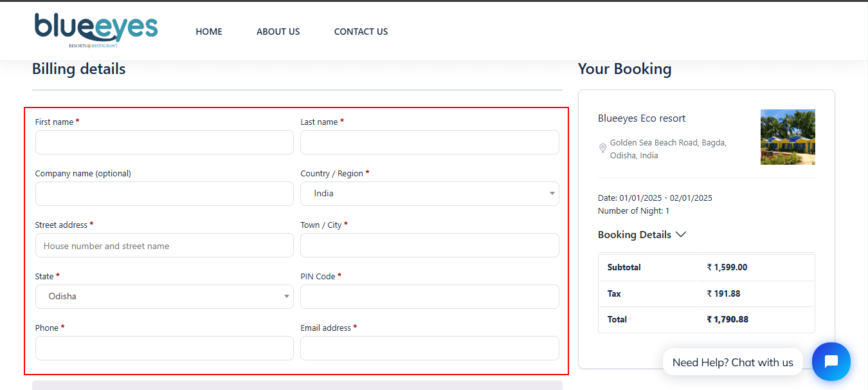Image resolution: width=868 pixels, height=390 pixels.
Task: Expand the Booking Details chevron
Action: (681, 235)
